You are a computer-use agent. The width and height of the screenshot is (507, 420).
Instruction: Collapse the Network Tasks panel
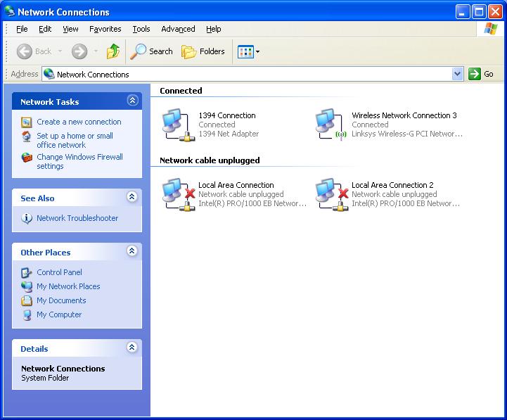[132, 101]
